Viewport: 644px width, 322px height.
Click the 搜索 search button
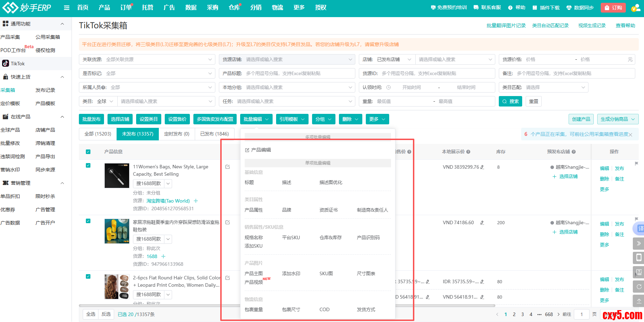[510, 101]
